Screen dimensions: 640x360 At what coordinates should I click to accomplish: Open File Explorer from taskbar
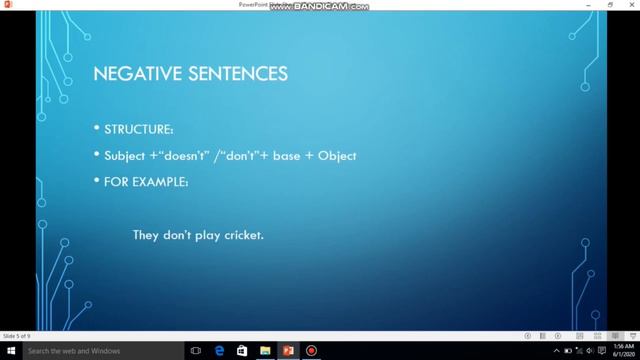[x=265, y=351]
